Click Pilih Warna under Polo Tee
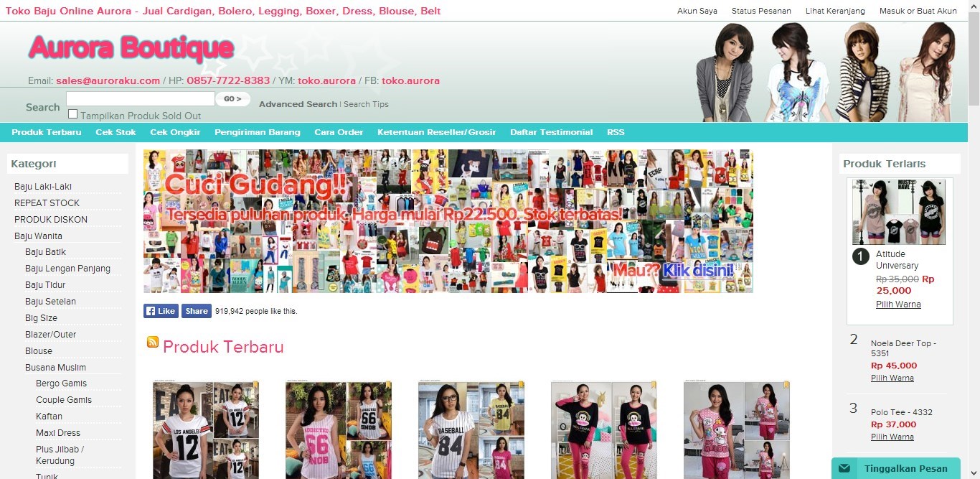Viewport: 980px width, 479px height. coord(892,437)
